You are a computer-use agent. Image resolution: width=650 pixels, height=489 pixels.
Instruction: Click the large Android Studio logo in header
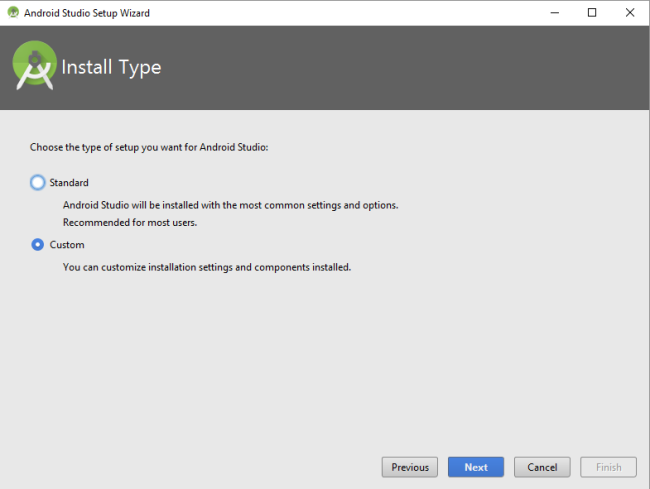34,66
